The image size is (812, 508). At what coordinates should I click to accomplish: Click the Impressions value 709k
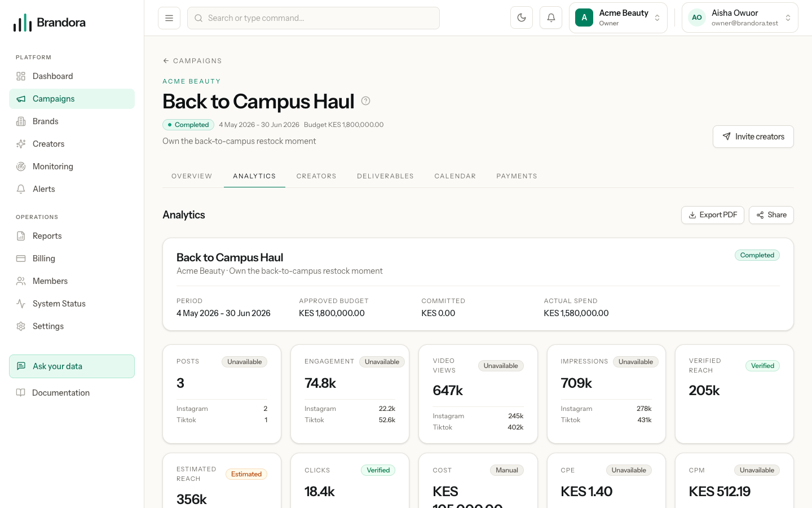576,383
